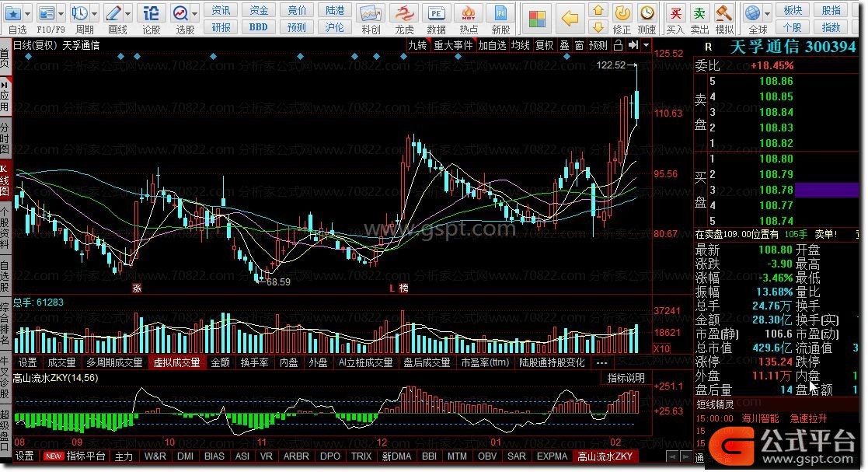
Task: Select the 画线 drawing pencil tool
Action: pos(113,12)
